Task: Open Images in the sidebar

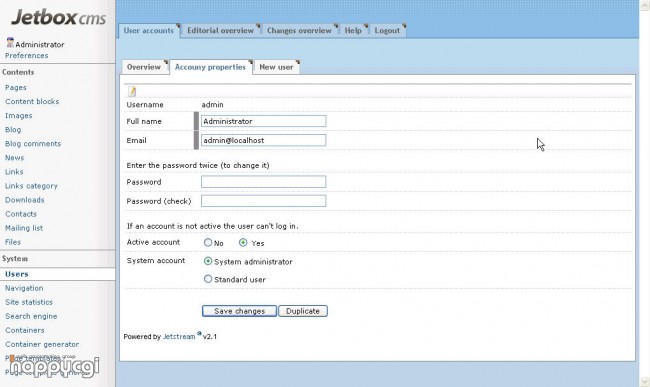Action: [x=19, y=116]
